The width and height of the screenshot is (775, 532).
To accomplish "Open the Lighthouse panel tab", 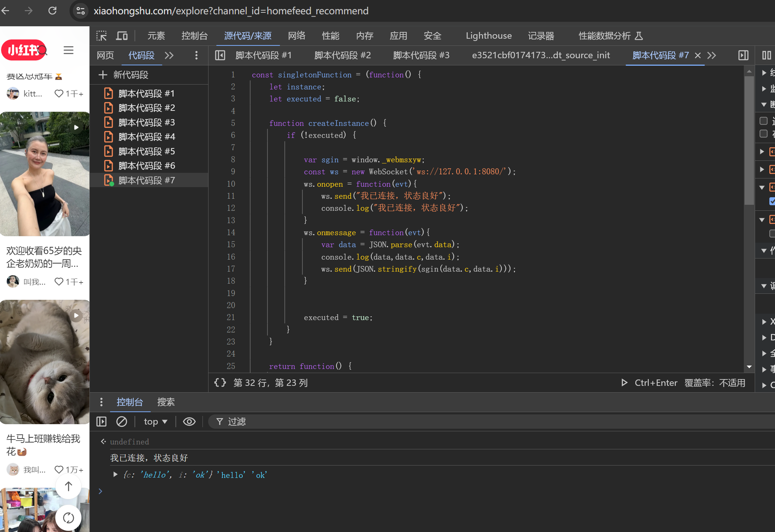I will pos(489,36).
